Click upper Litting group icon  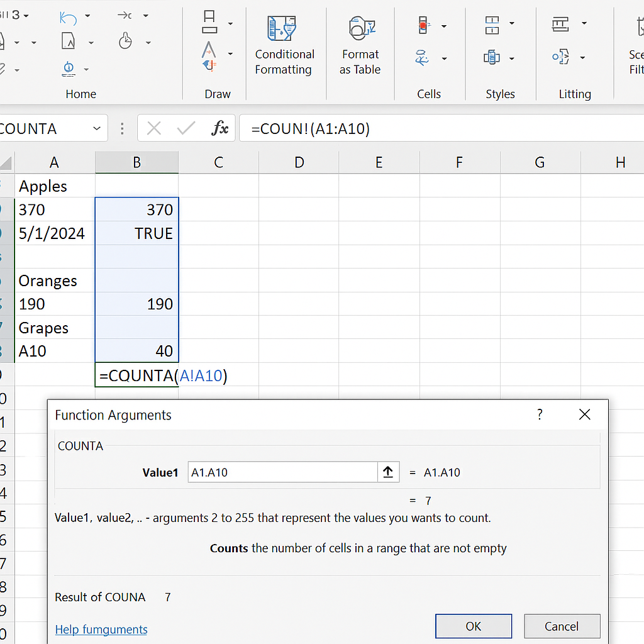pyautogui.click(x=560, y=25)
